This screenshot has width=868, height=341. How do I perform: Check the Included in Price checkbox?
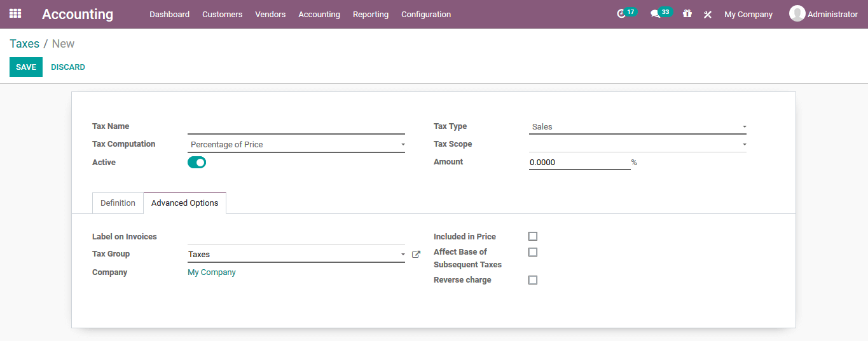pyautogui.click(x=533, y=236)
